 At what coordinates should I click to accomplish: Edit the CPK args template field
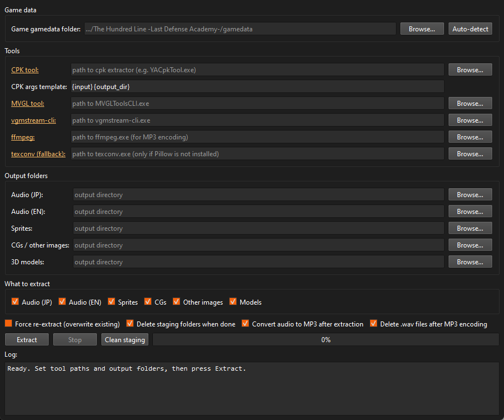coord(257,87)
